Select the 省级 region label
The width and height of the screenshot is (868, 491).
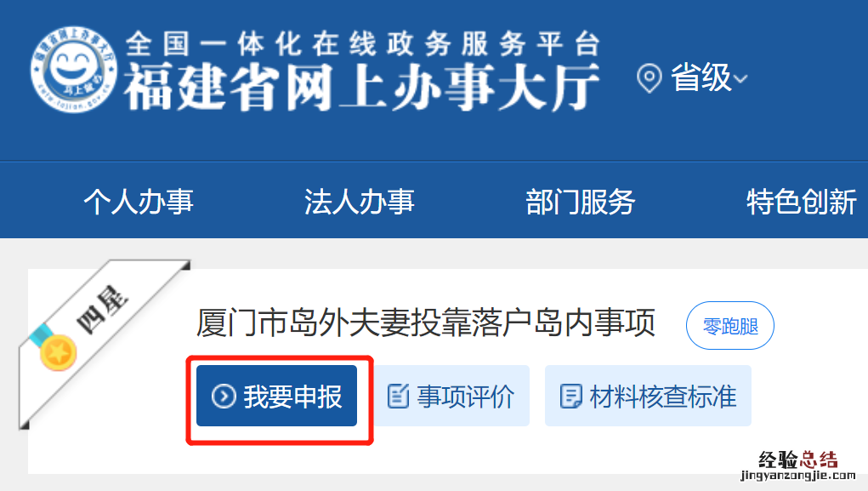click(x=701, y=77)
